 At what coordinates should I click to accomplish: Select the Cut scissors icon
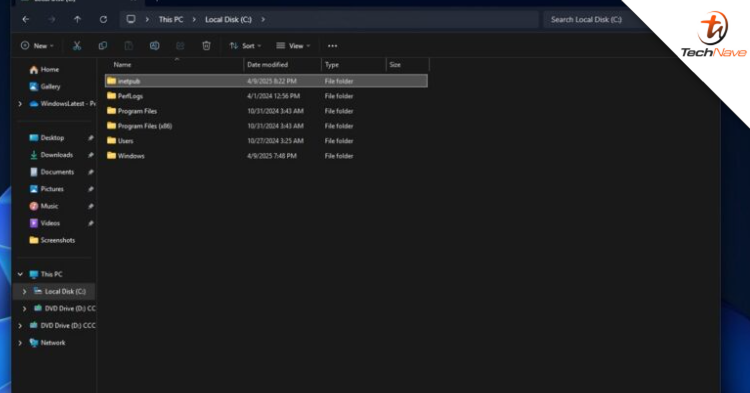point(77,46)
